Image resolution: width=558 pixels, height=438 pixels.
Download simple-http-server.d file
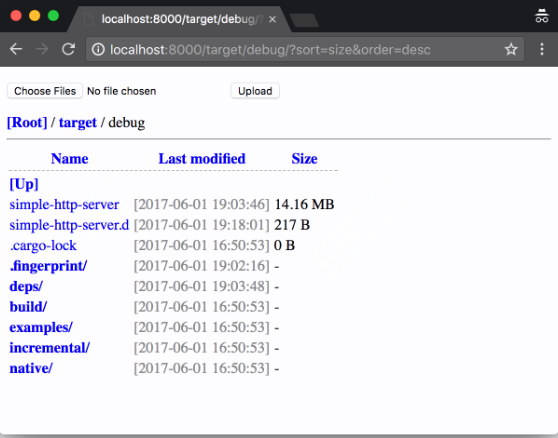pos(69,225)
